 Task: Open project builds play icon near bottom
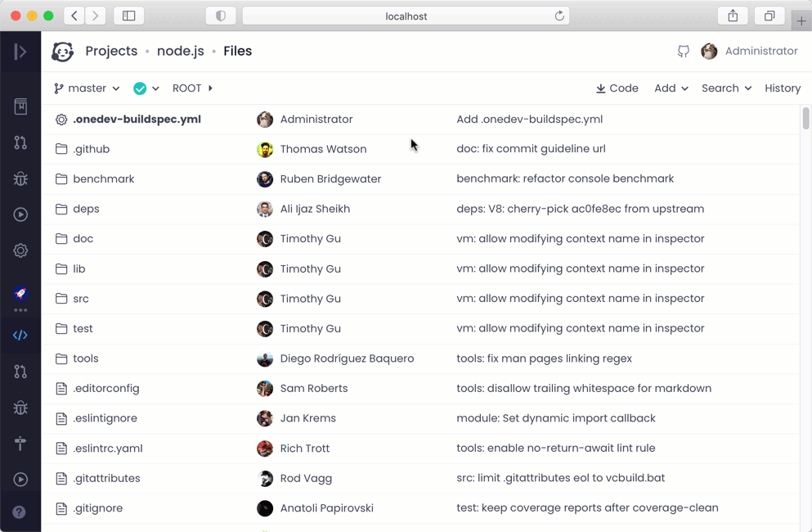(x=20, y=479)
